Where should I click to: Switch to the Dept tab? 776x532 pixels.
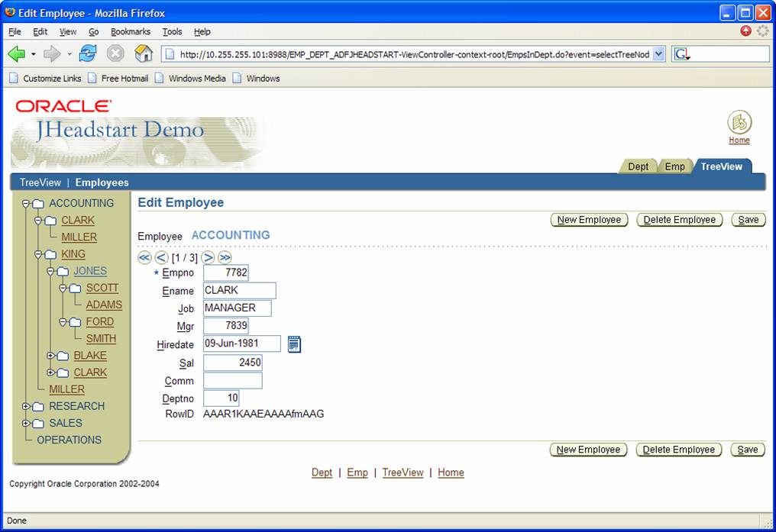638,166
